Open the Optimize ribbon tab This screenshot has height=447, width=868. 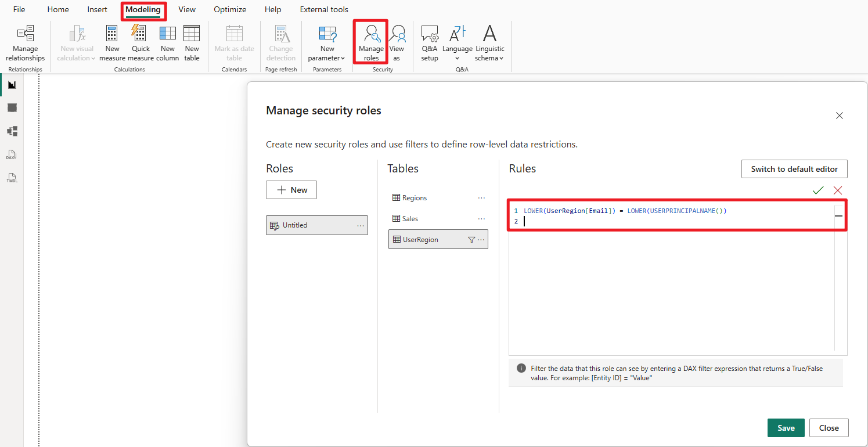[x=230, y=9]
